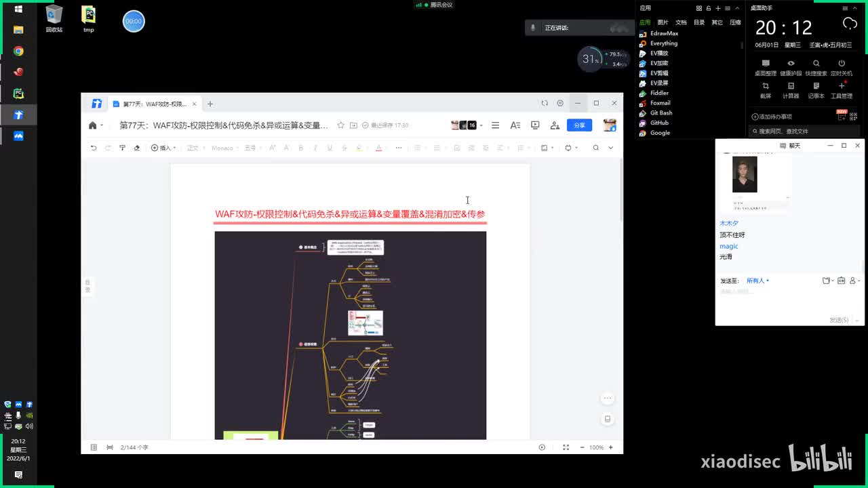The image size is (868, 488).
Task: Focus the 搜索网页、查找文件 search box
Action: pos(804,131)
